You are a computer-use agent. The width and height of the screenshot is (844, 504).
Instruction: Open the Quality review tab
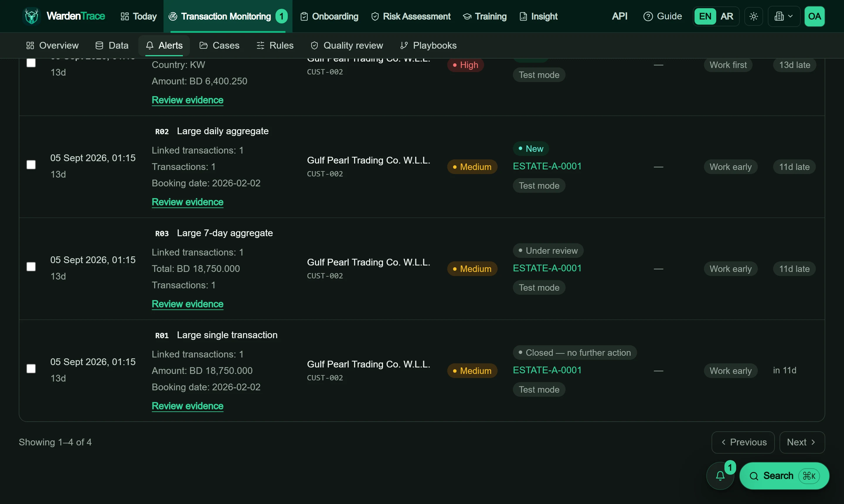347,45
